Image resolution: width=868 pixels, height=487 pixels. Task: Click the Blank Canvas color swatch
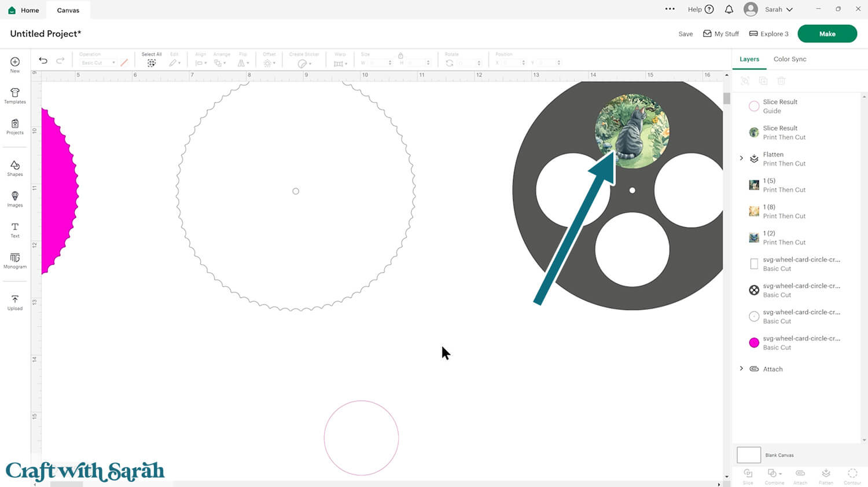click(749, 455)
